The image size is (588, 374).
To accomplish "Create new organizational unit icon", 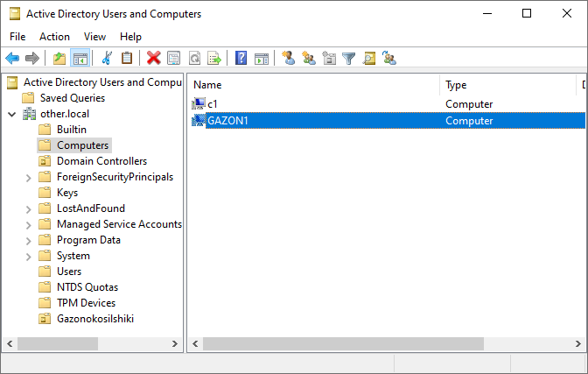I will [329, 58].
